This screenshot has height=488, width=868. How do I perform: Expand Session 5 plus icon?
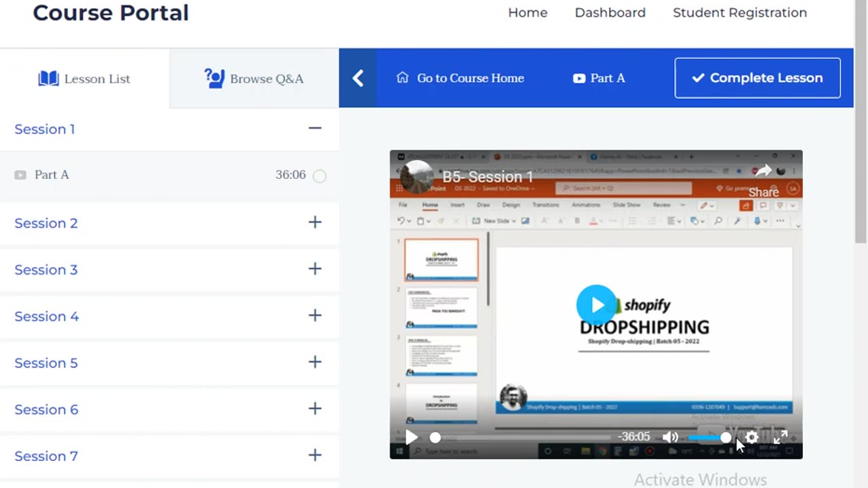[315, 362]
